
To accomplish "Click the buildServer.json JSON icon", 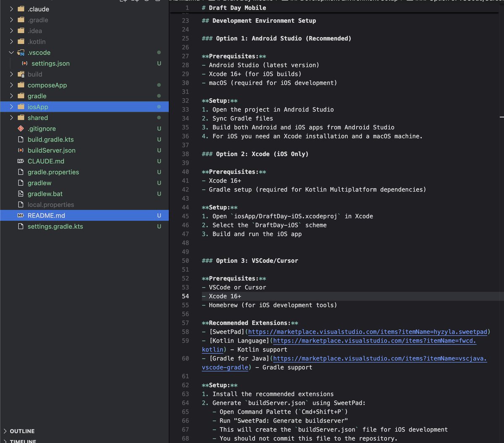I will coord(21,150).
